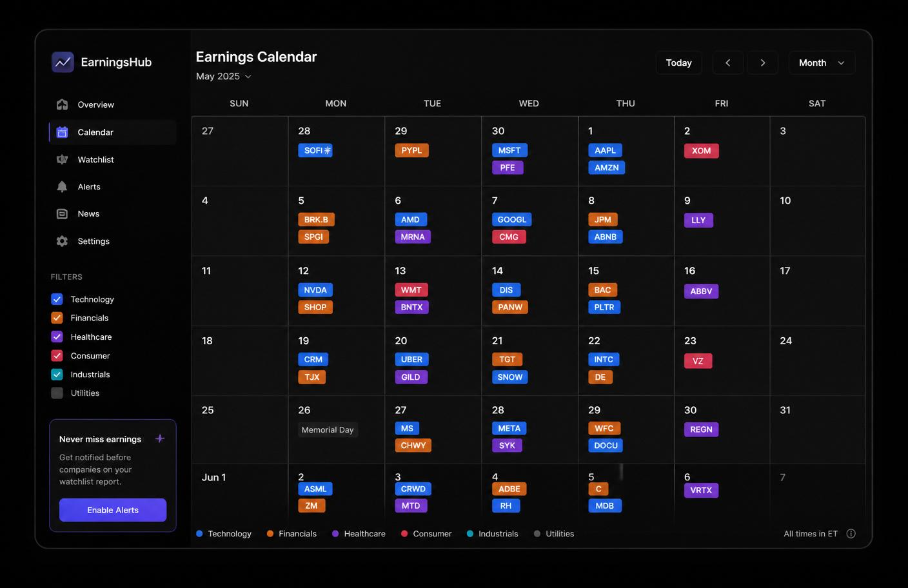908x588 pixels.
Task: Click the orange Financials legend dot
Action: coord(270,533)
